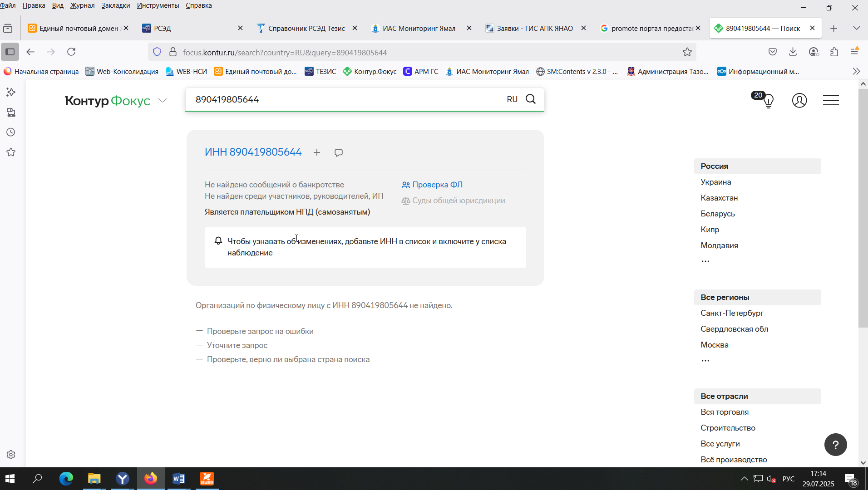Open Windows notification center
The image size is (868, 490).
pyautogui.click(x=851, y=479)
